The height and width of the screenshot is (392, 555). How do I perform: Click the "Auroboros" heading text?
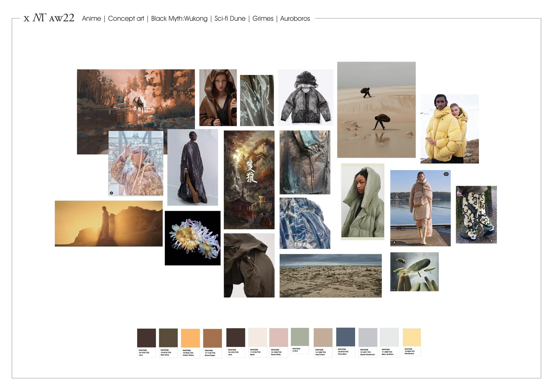coord(295,19)
